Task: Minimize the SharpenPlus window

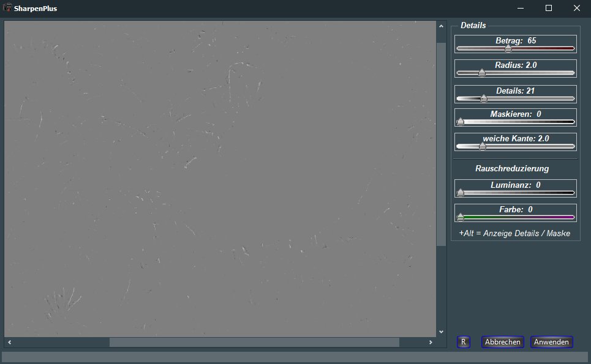Action: (x=521, y=9)
